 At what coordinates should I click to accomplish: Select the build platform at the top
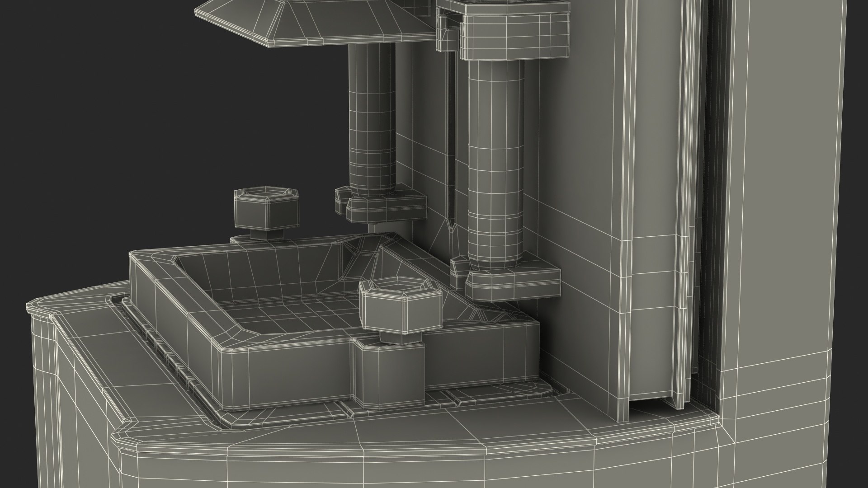pyautogui.click(x=316, y=22)
